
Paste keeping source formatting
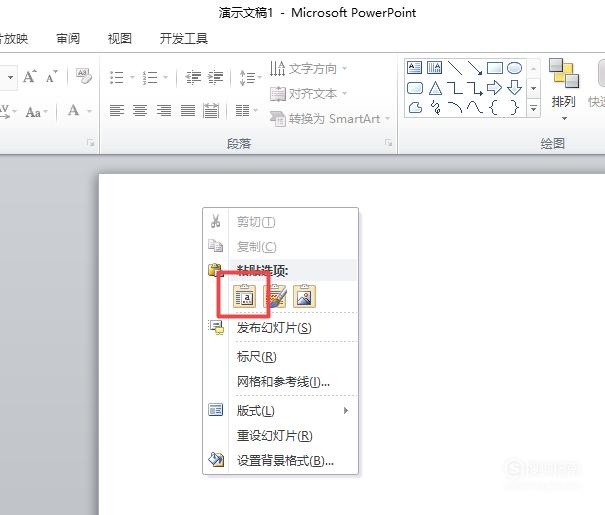coord(275,296)
